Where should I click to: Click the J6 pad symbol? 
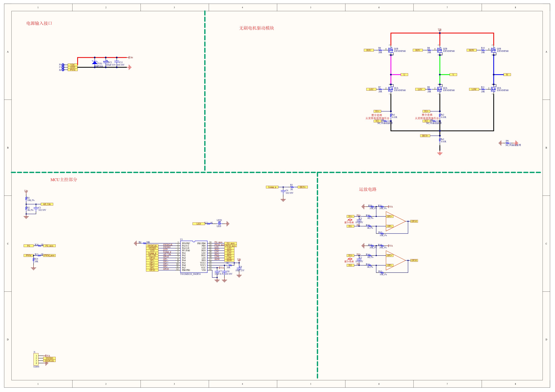pyautogui.click(x=63, y=65)
